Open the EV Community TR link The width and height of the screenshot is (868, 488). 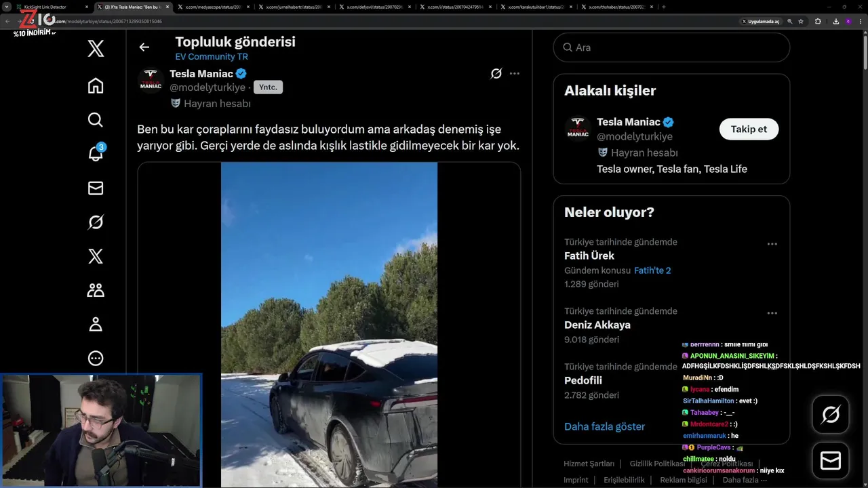click(212, 57)
